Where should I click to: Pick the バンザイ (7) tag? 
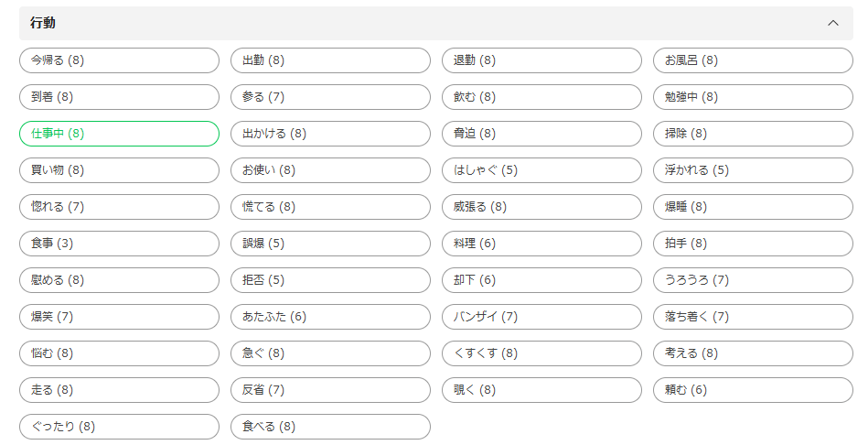541,317
